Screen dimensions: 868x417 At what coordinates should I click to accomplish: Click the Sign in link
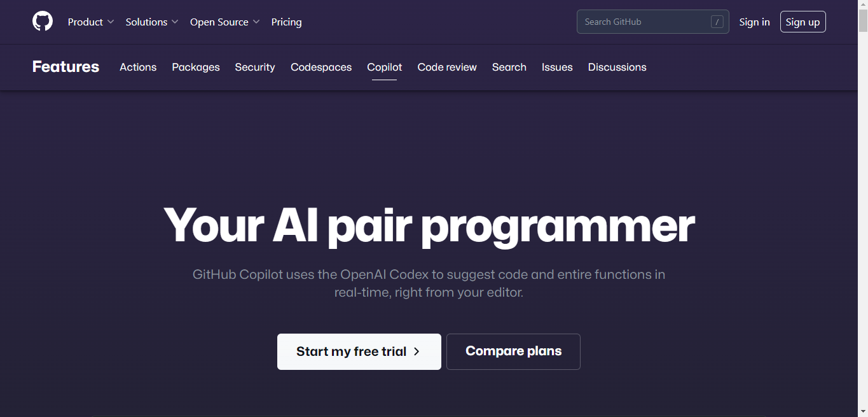coord(755,22)
